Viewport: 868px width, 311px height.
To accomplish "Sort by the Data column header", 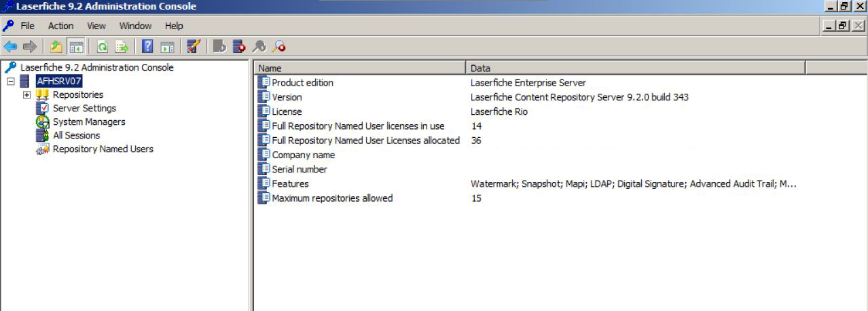I will coord(636,68).
